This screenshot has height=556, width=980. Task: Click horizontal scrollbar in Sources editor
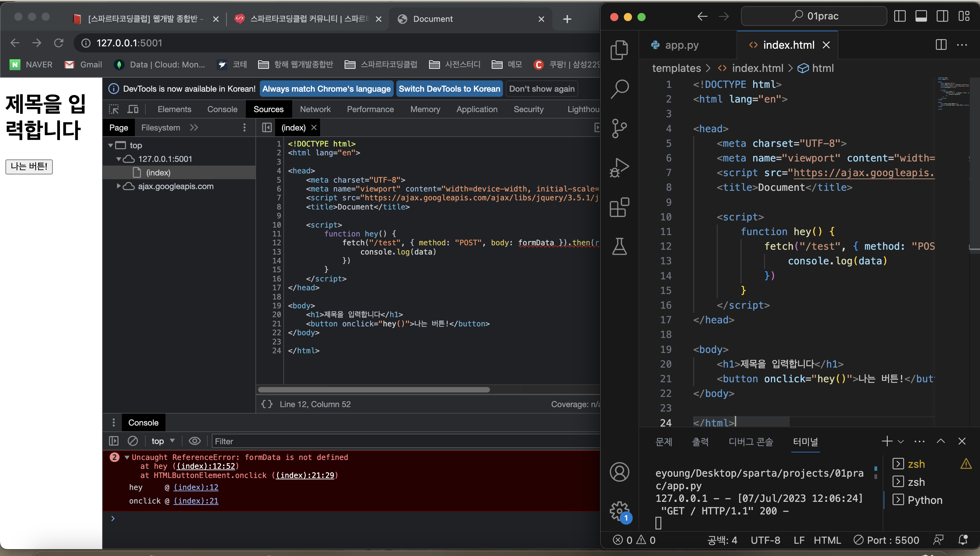(374, 389)
